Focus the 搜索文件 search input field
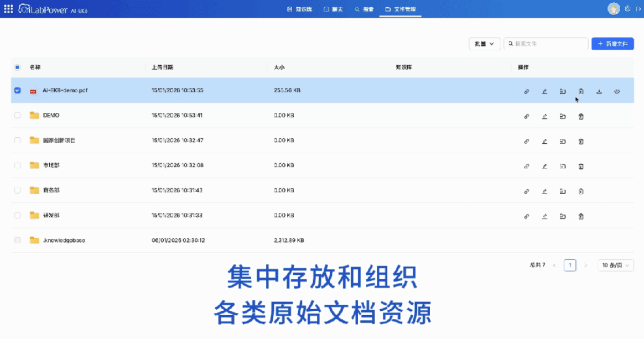644x339 pixels. pyautogui.click(x=546, y=44)
